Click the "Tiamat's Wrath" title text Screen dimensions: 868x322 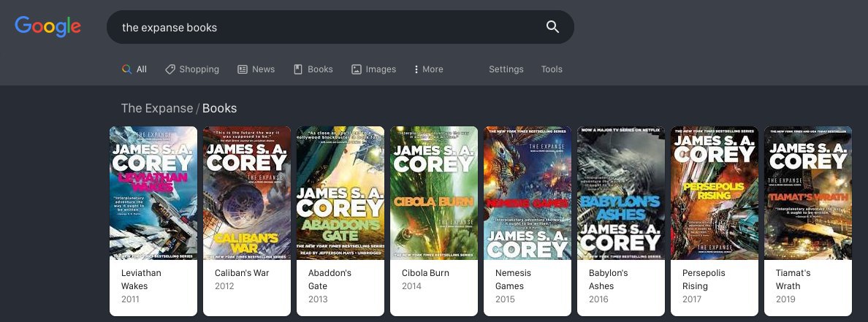[793, 280]
